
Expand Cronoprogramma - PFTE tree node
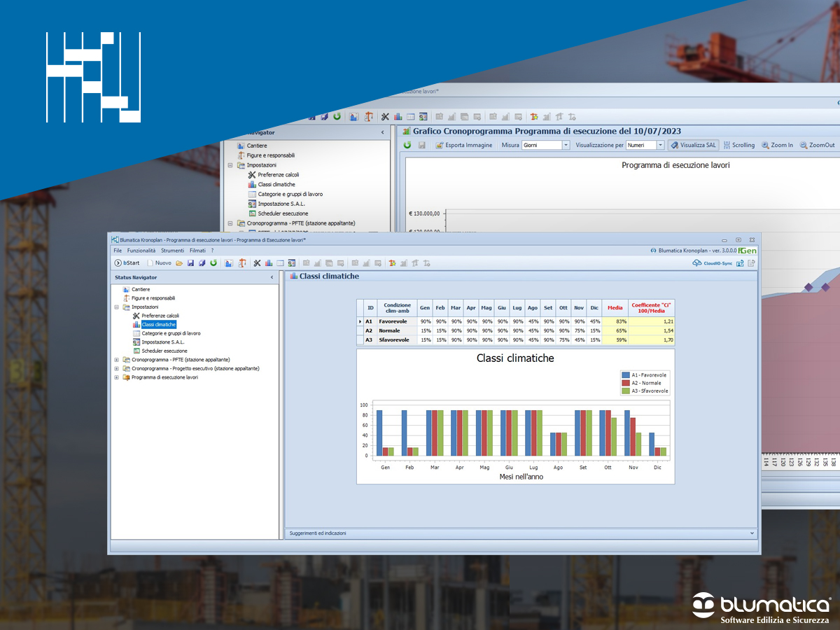tap(117, 360)
